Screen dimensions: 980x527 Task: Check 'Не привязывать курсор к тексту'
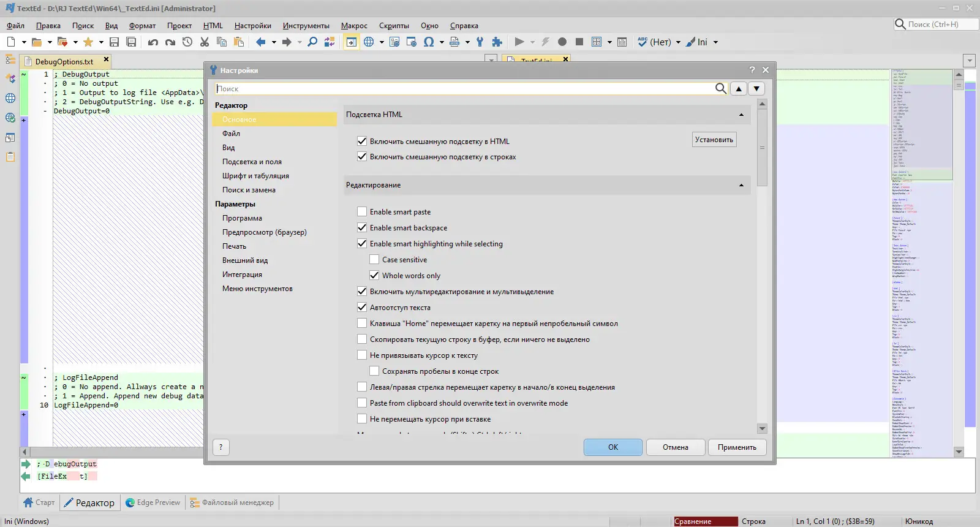click(362, 355)
